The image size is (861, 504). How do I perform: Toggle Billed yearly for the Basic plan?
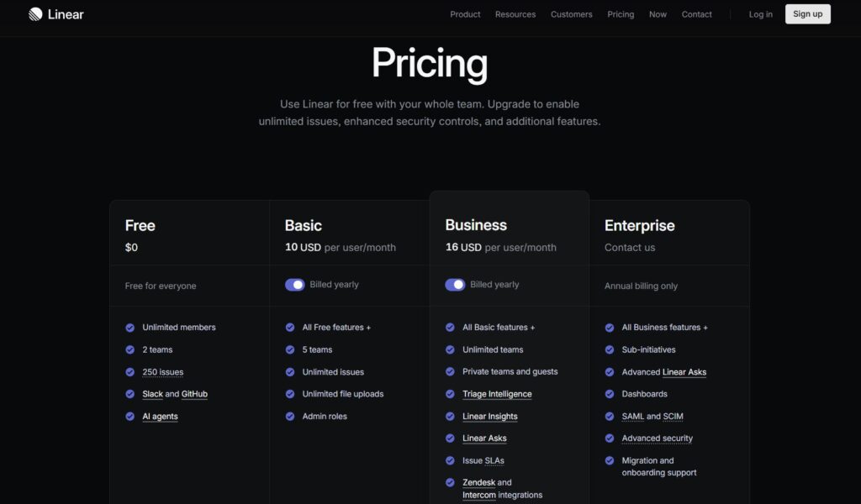click(295, 286)
